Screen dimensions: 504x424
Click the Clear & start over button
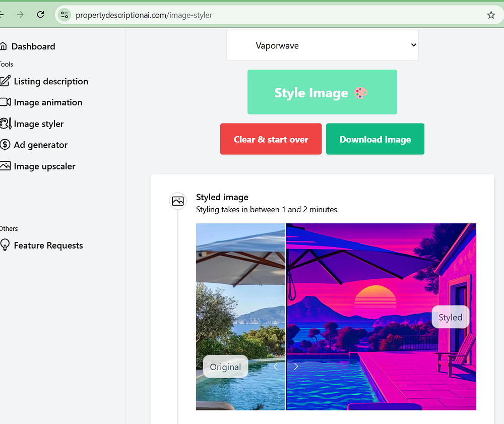[x=271, y=139]
